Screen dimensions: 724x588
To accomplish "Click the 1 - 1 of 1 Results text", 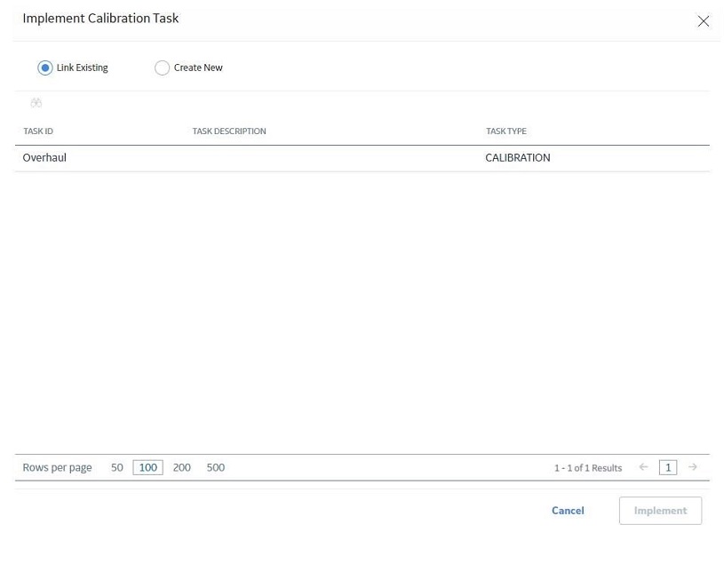I will (588, 468).
